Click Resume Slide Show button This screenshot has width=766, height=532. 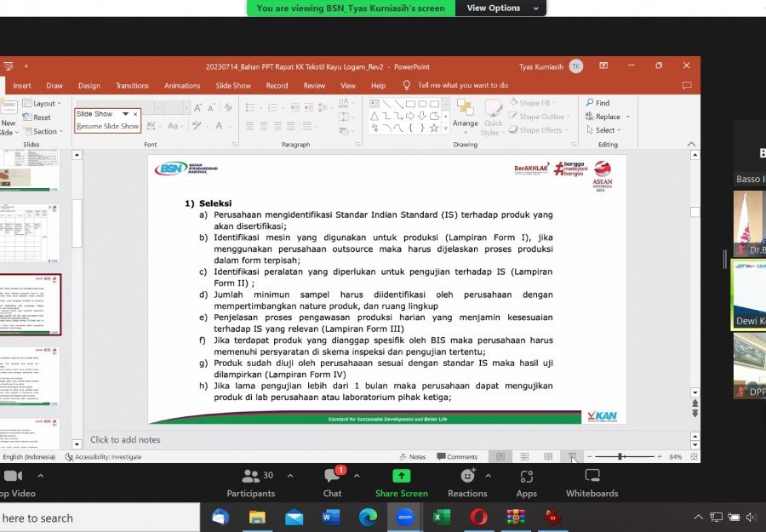(x=107, y=126)
